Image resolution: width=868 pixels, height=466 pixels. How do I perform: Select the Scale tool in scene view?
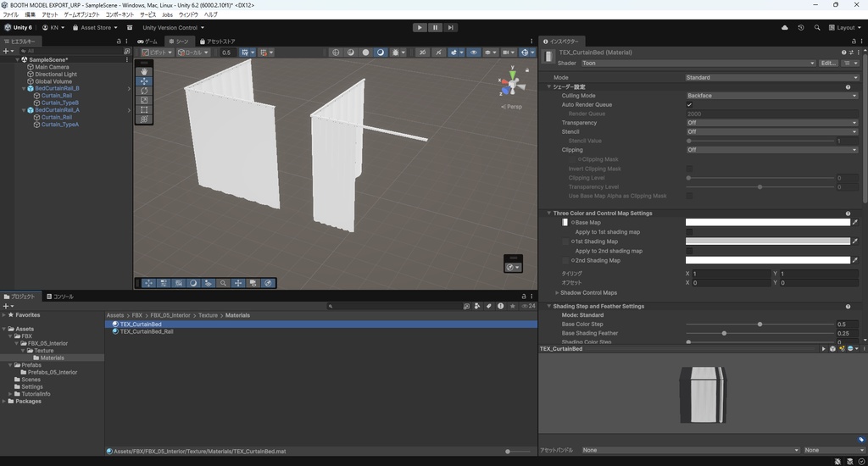pyautogui.click(x=144, y=100)
